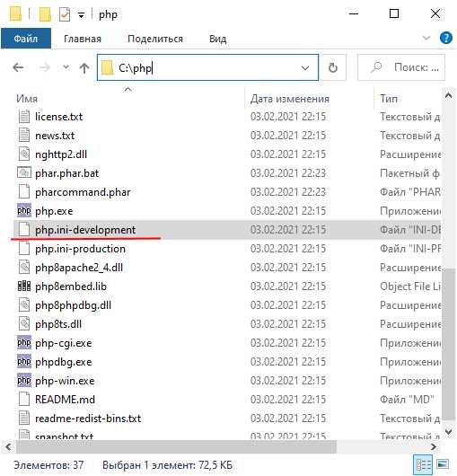457x476 pixels.
Task: Open the Вид ribbon tab
Action: coord(217,39)
